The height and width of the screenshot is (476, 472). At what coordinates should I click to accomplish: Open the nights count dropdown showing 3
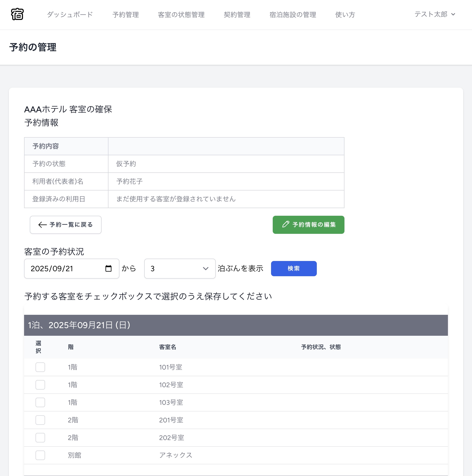(x=180, y=269)
